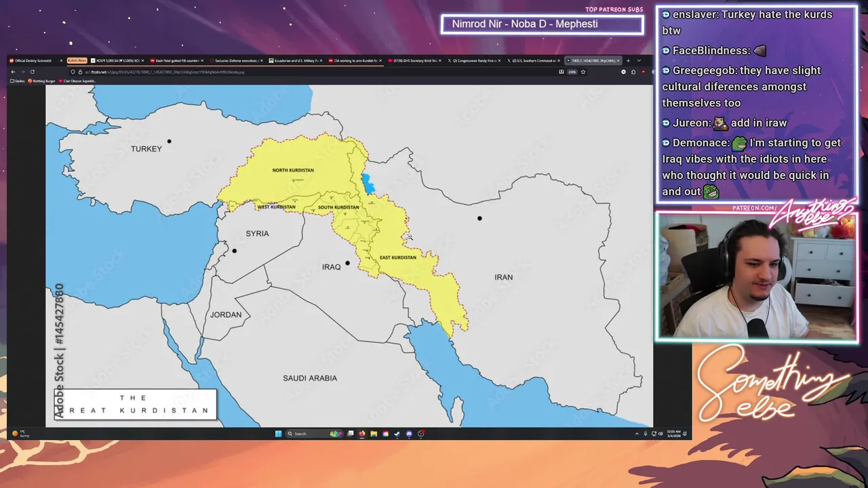The width and height of the screenshot is (868, 488).
Task: Click the Top Patreon Subs names banner
Action: [x=542, y=24]
